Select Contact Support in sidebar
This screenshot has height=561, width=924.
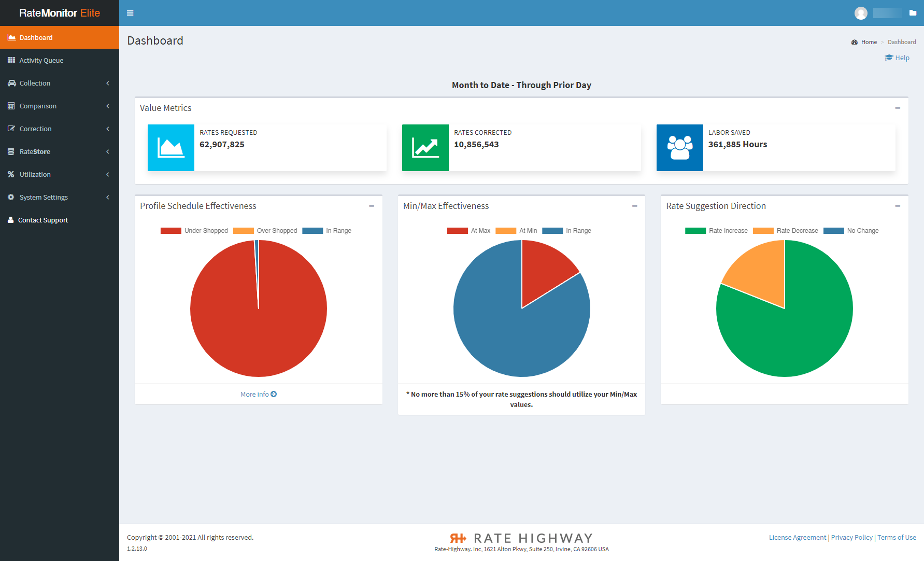pyautogui.click(x=43, y=220)
